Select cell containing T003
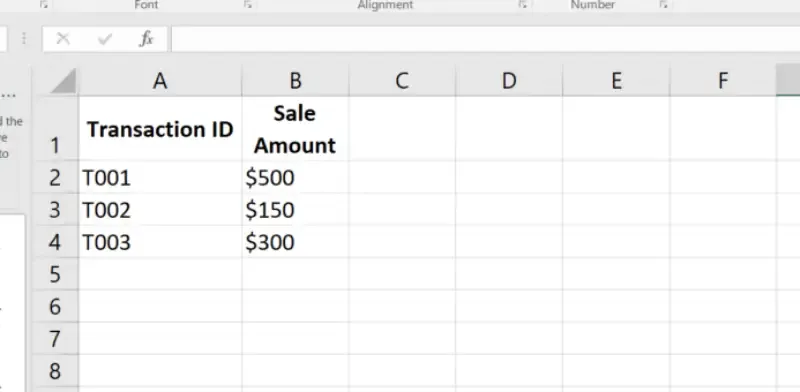The image size is (800, 392). point(160,241)
